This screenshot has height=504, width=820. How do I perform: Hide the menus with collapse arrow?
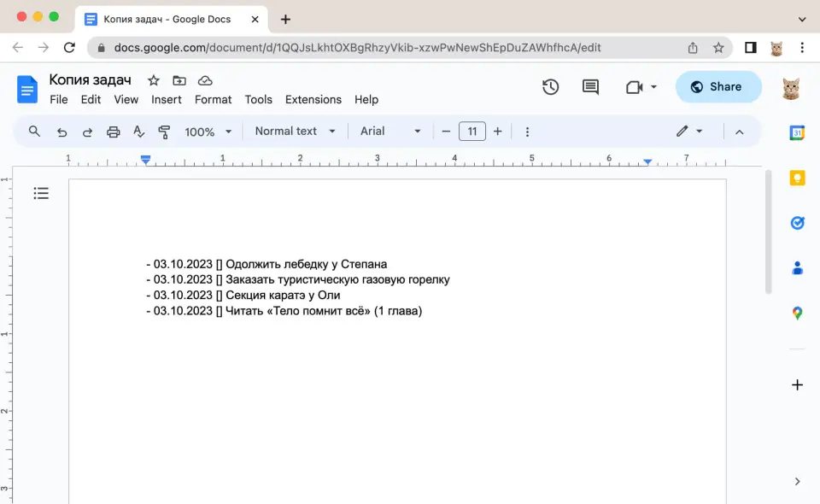point(740,132)
